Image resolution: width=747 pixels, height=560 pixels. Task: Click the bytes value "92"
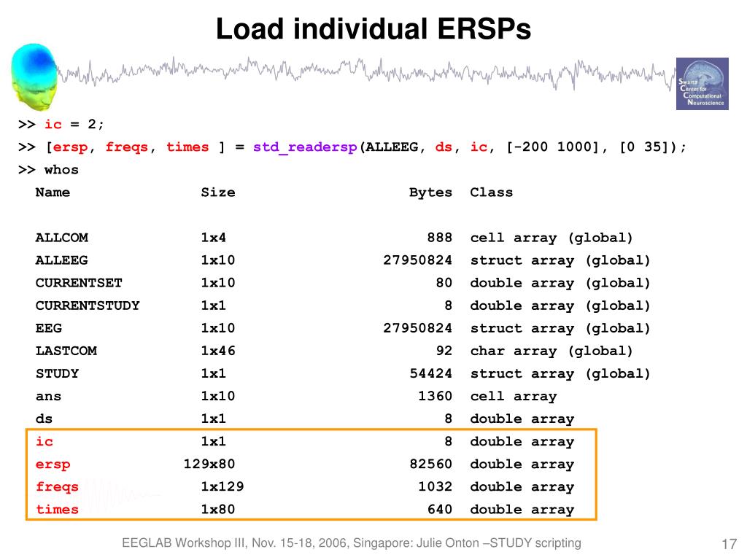444,351
